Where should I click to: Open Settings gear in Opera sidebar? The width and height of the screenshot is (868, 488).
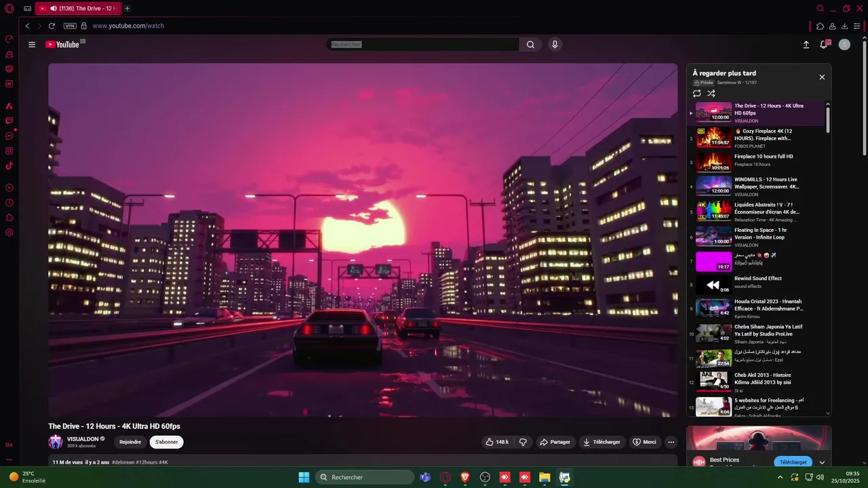click(9, 232)
